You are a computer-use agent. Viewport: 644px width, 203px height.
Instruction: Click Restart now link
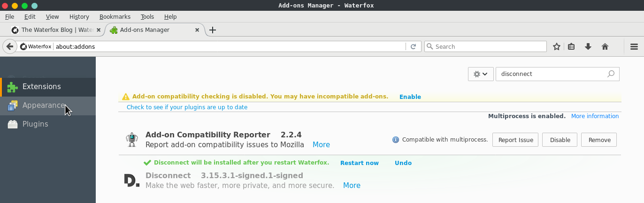(x=360, y=163)
